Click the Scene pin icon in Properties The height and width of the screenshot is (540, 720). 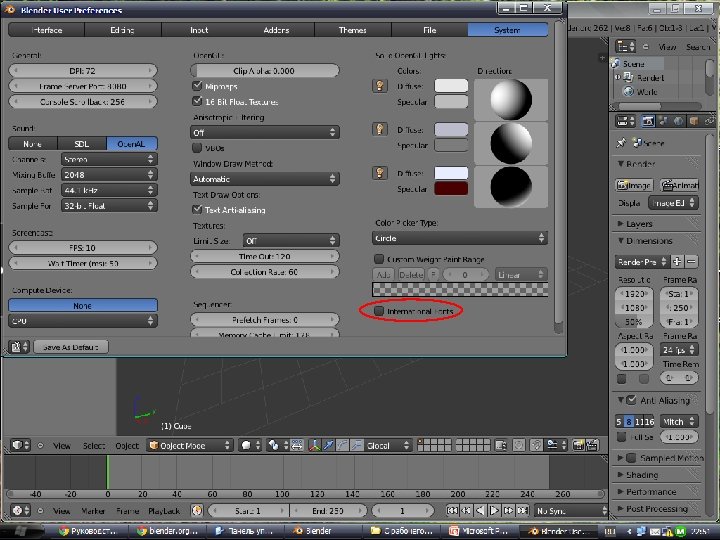click(x=621, y=143)
